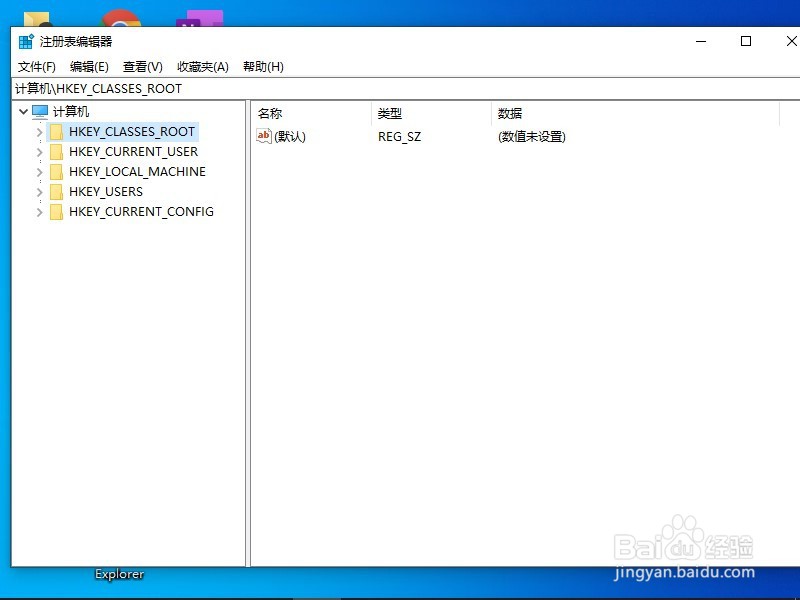Click the ab string value icon beside (默认)
Screen dimensions: 800x600
coord(264,136)
